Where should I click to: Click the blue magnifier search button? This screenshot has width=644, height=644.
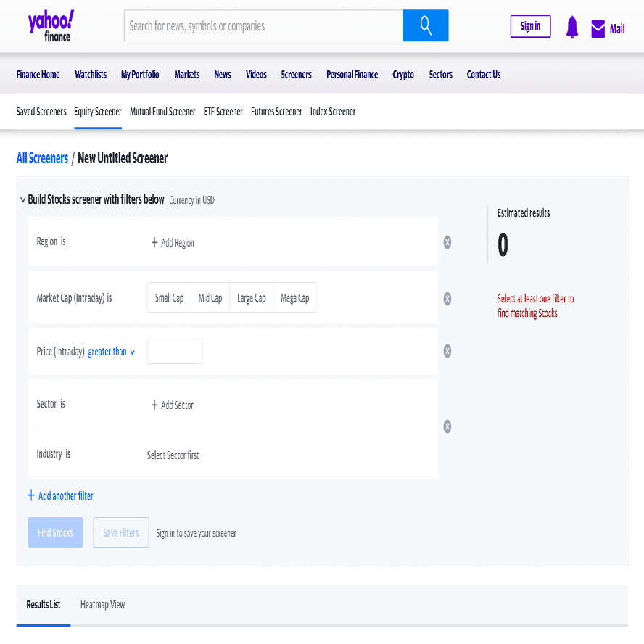click(x=426, y=25)
